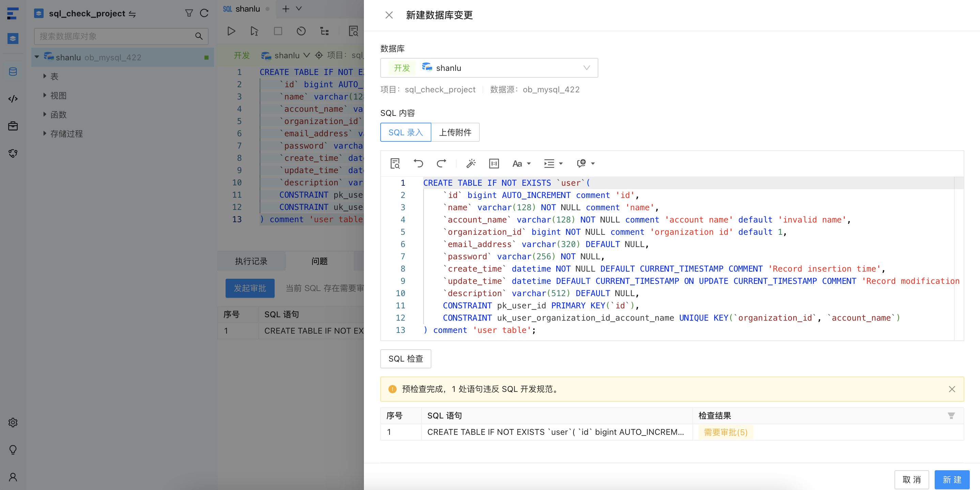Image resolution: width=980 pixels, height=490 pixels.
Task: Select the SQL 录入 tab
Action: 405,132
